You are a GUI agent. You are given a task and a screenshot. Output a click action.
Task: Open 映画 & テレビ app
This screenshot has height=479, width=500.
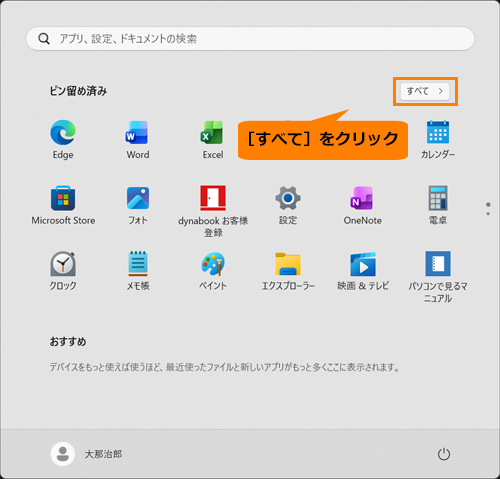(x=363, y=271)
